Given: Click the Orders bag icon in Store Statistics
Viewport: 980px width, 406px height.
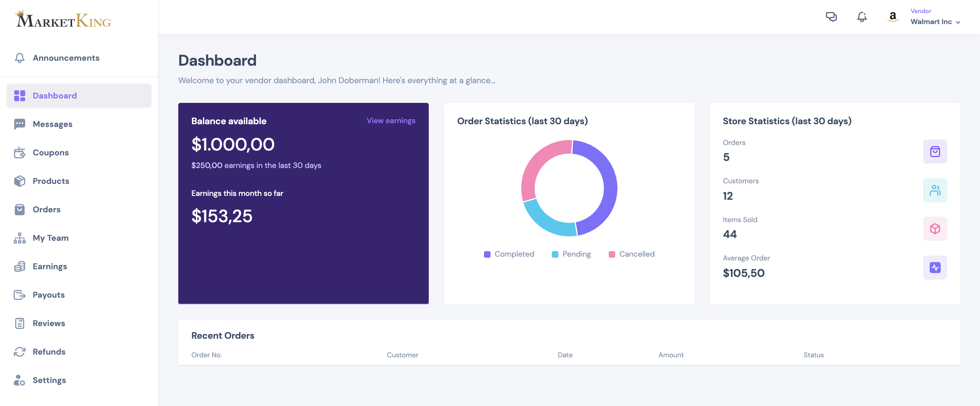Looking at the screenshot, I should 935,152.
